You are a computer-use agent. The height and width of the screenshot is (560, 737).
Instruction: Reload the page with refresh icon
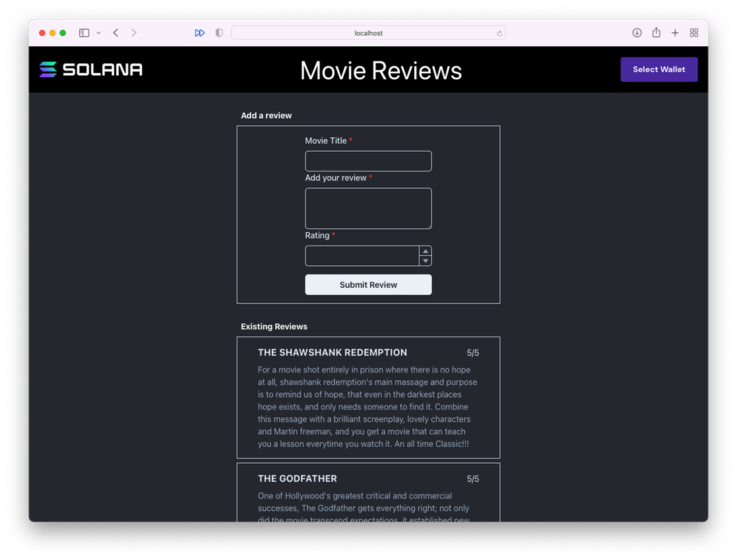tap(499, 33)
